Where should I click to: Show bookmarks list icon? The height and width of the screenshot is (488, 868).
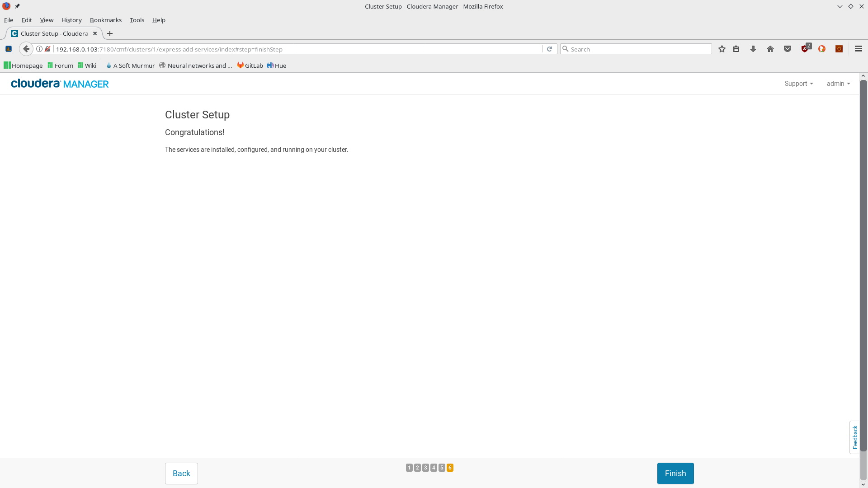[x=736, y=49]
